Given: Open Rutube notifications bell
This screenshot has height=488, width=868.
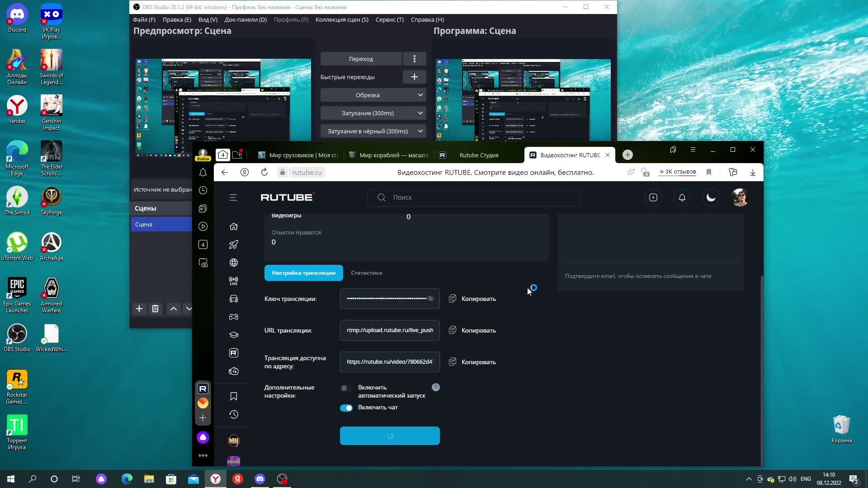Looking at the screenshot, I should (x=682, y=197).
